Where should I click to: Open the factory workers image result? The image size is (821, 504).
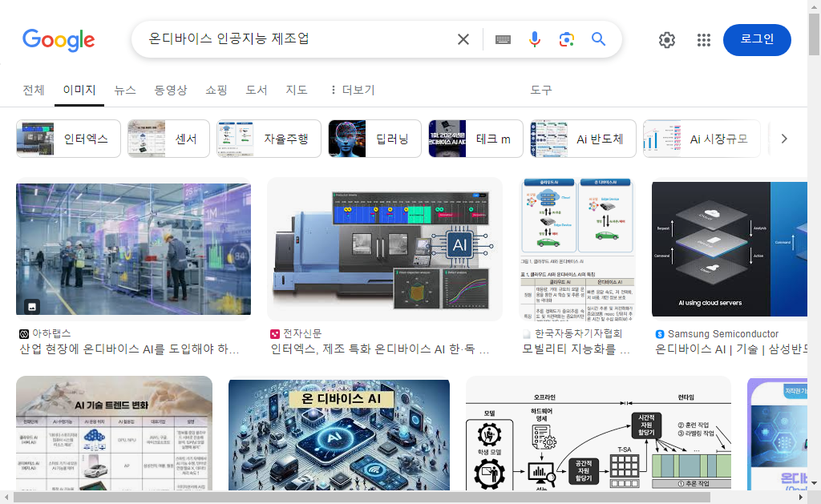134,249
